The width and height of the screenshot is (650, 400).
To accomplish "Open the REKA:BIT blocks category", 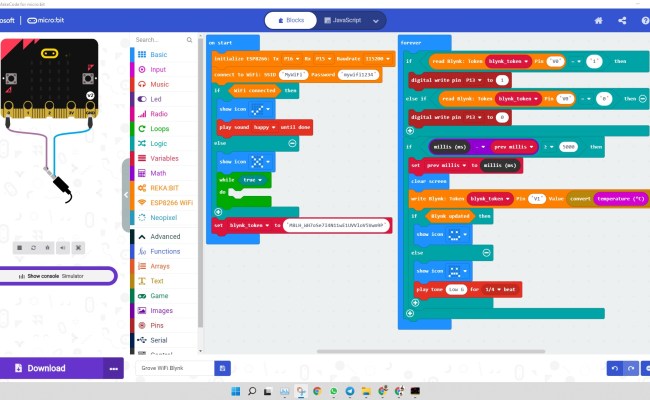I will click(163, 188).
